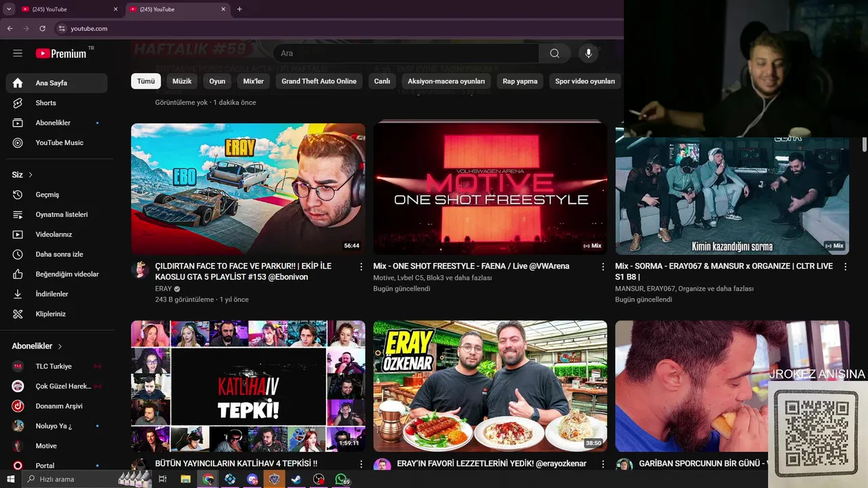Reload the page
This screenshot has width=868, height=488.
[x=42, y=28]
